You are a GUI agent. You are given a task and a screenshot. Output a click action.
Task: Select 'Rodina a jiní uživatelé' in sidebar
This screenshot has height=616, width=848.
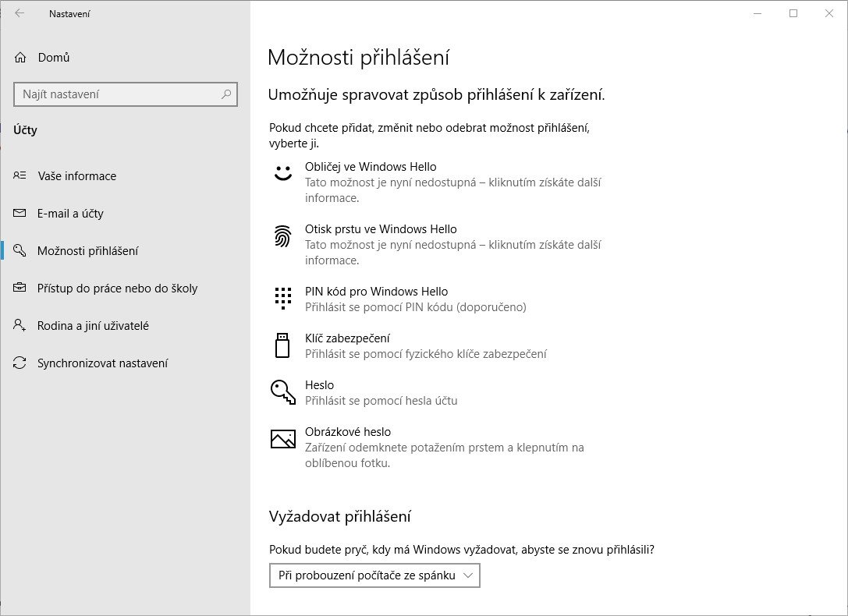[x=93, y=326]
